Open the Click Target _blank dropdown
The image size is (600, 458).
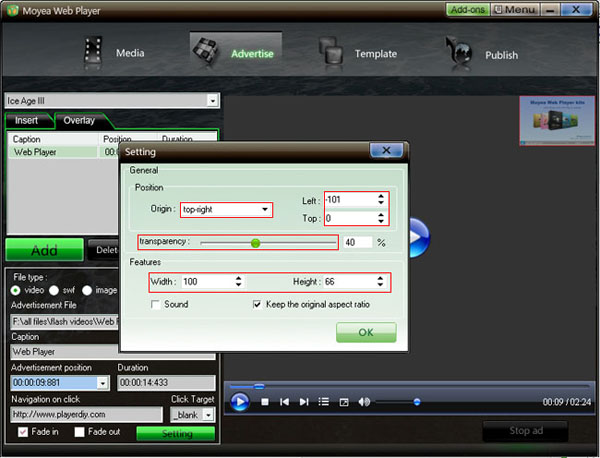coord(208,415)
